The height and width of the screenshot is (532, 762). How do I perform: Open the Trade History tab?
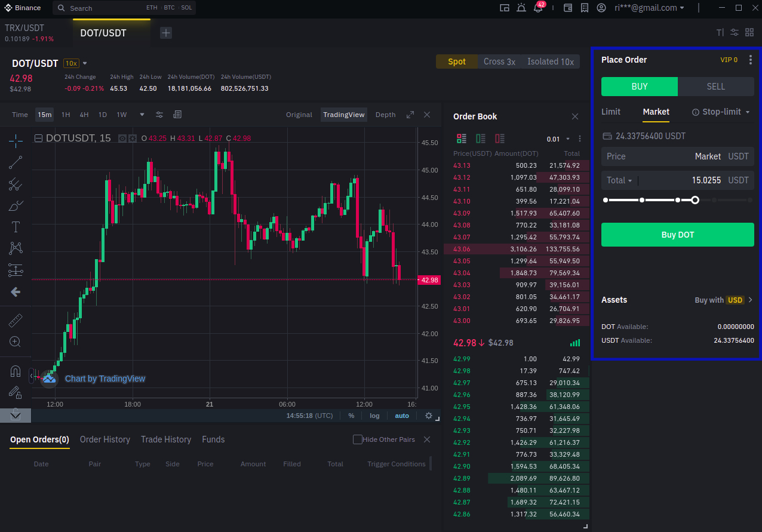pyautogui.click(x=166, y=439)
